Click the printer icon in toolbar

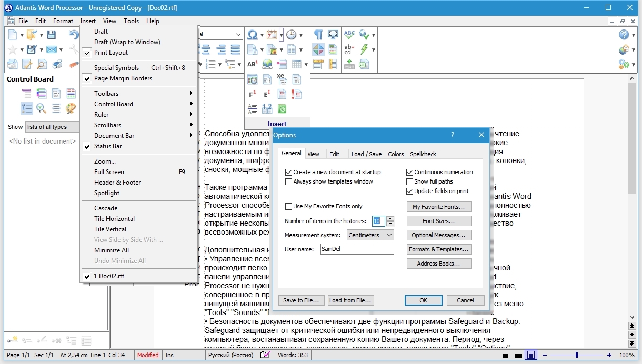coord(57,64)
